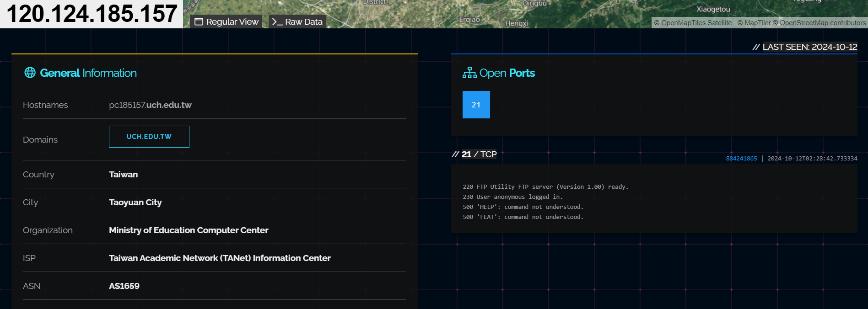The image size is (868, 309).
Task: Click the ASN value AS1659
Action: click(124, 286)
